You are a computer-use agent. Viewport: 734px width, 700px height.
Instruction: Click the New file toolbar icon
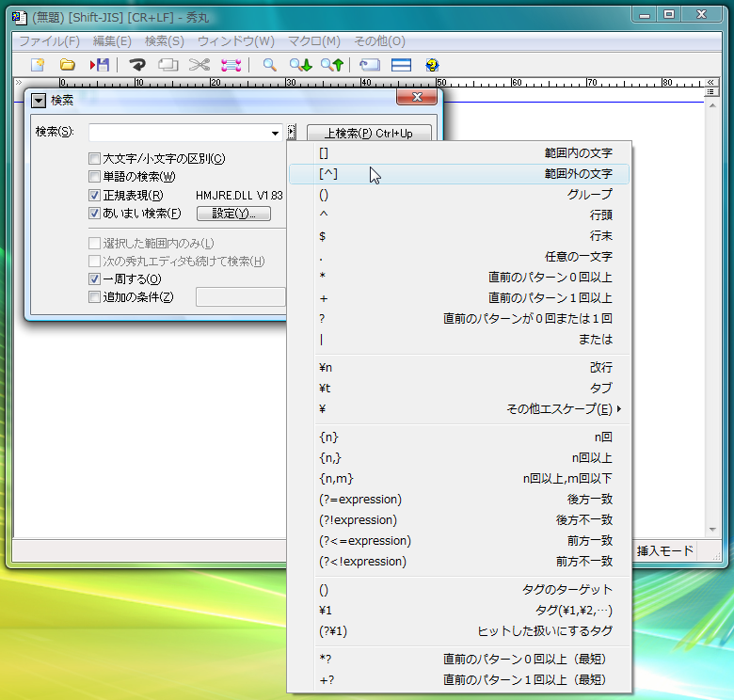(38, 65)
